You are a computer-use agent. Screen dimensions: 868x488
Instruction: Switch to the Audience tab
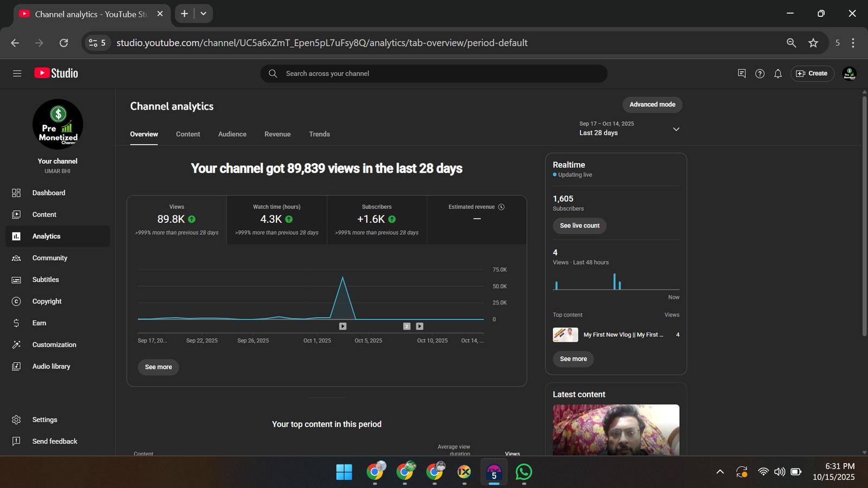coord(232,134)
